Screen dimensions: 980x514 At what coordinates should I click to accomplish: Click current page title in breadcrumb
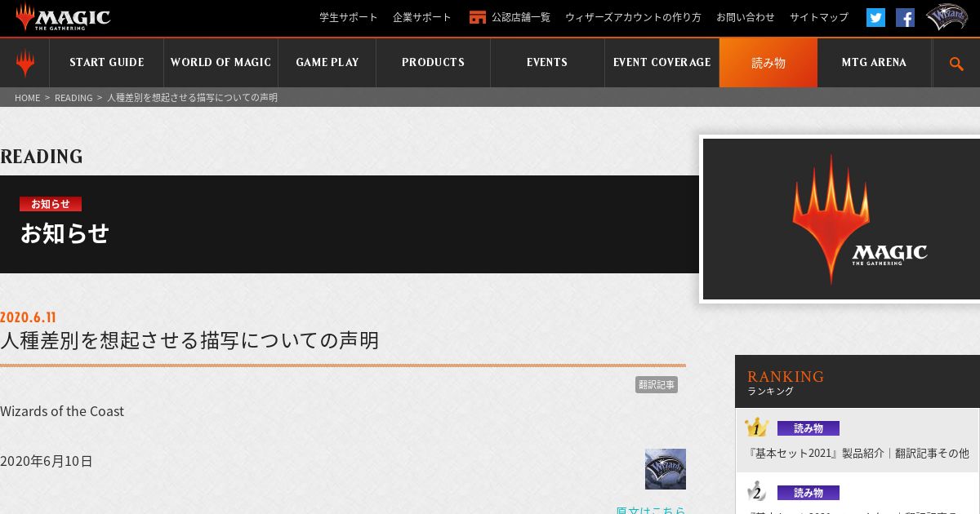click(192, 97)
